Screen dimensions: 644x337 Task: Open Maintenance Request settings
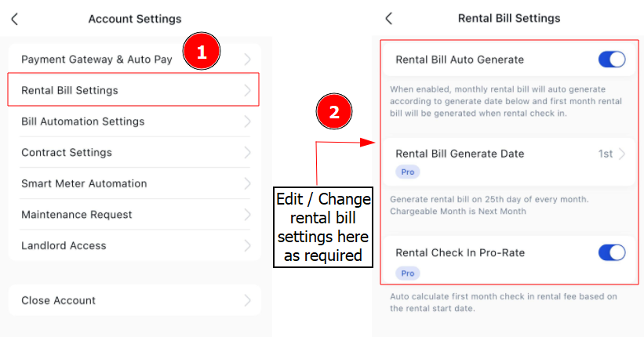tap(135, 215)
